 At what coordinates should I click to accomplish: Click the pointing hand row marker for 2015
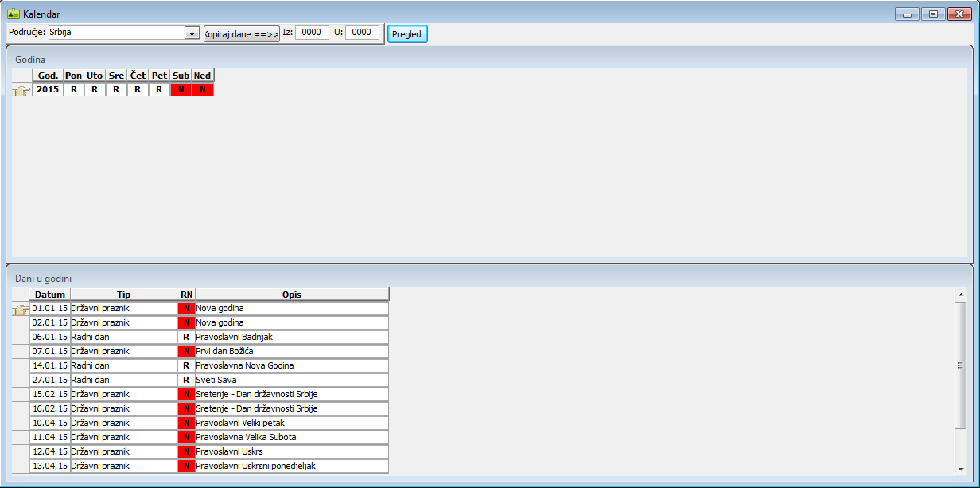(21, 90)
